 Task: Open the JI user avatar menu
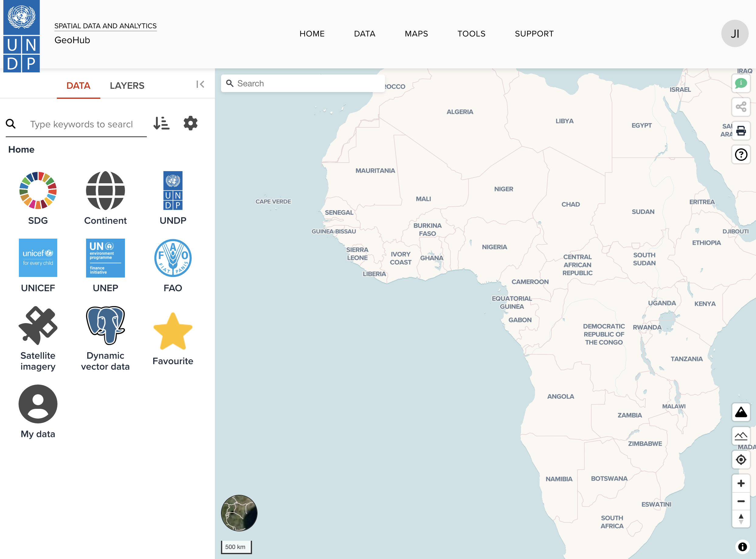(x=735, y=33)
